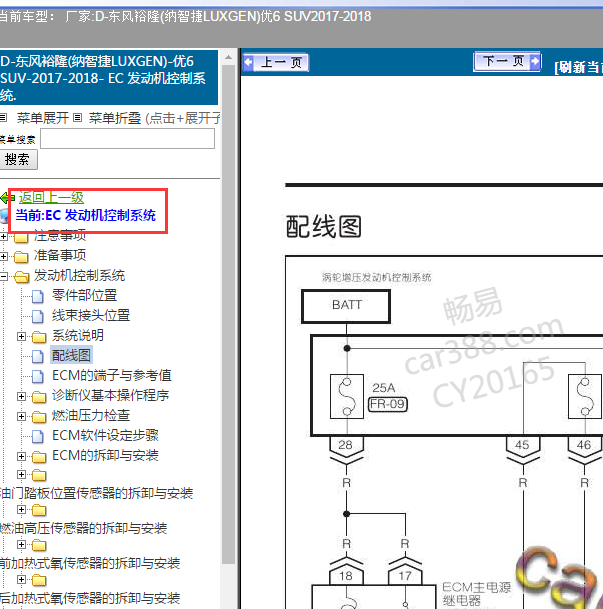Expand the 诊断仪基本操作程序 folder node
This screenshot has width=603, height=609.
(21, 397)
